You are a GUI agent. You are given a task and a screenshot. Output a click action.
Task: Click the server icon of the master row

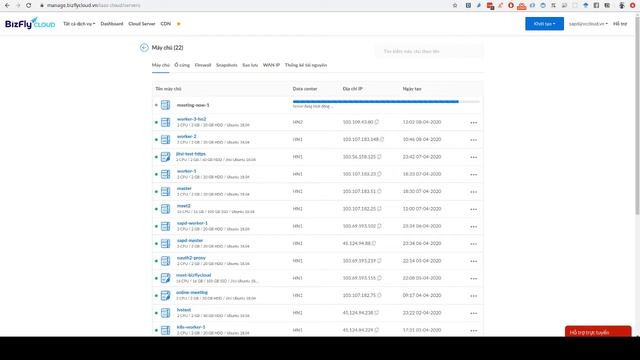click(165, 191)
